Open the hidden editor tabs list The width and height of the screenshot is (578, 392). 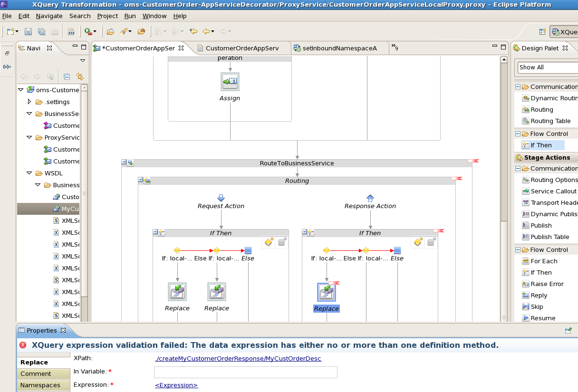pos(394,48)
